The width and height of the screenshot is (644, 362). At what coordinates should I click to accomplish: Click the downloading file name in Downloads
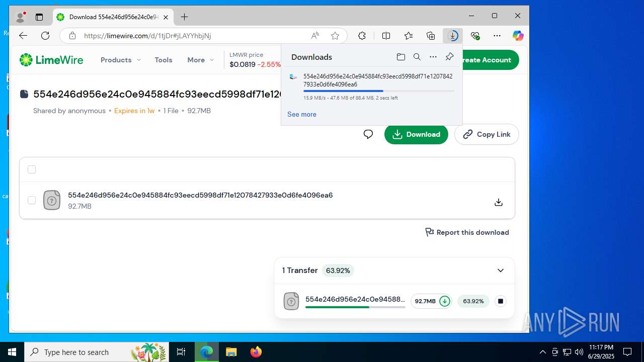(378, 80)
